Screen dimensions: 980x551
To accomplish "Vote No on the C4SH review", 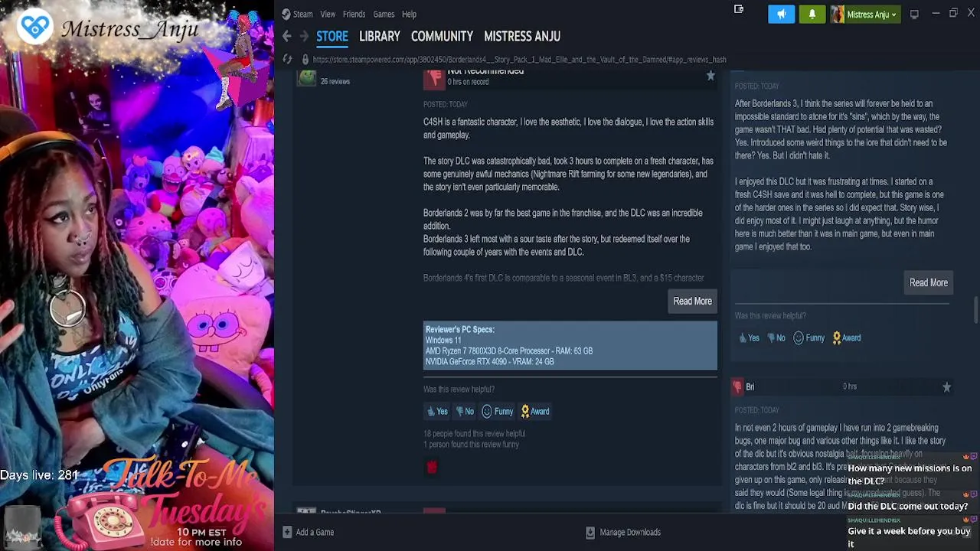I will point(465,411).
